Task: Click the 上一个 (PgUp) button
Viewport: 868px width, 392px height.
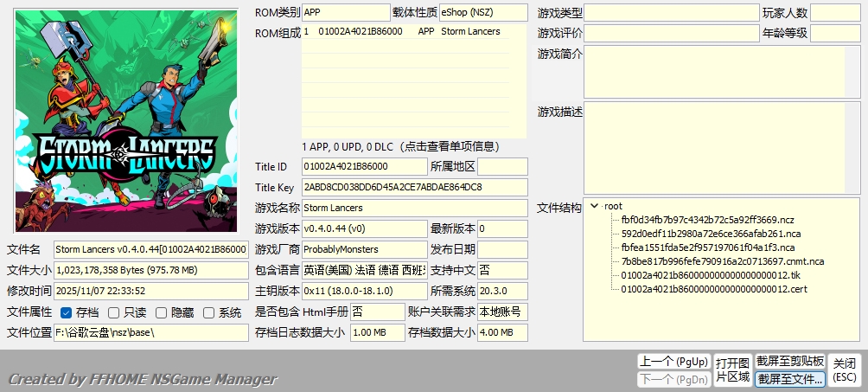Action: coord(673,361)
